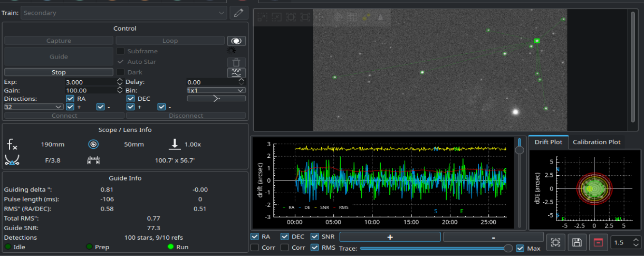Enable the RA Corr checkbox under the graph
Image resolution: width=644 pixels, height=256 pixels.
coord(255,248)
